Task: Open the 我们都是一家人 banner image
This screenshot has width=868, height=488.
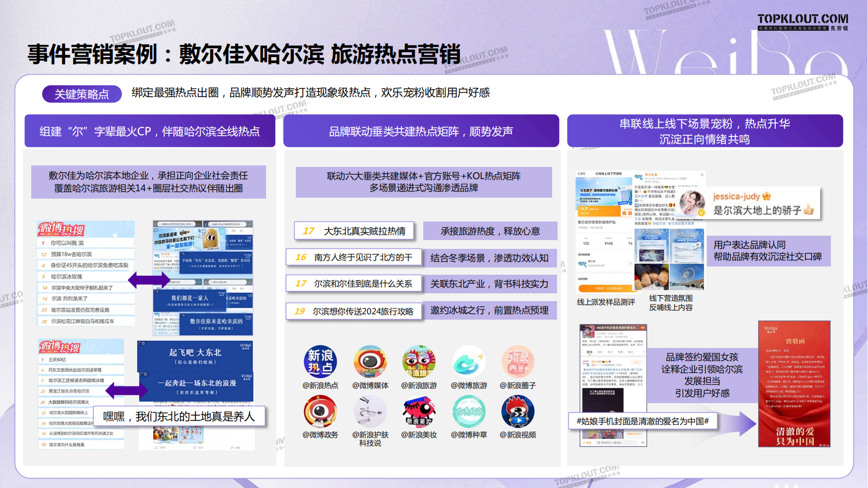Action: pyautogui.click(x=190, y=301)
